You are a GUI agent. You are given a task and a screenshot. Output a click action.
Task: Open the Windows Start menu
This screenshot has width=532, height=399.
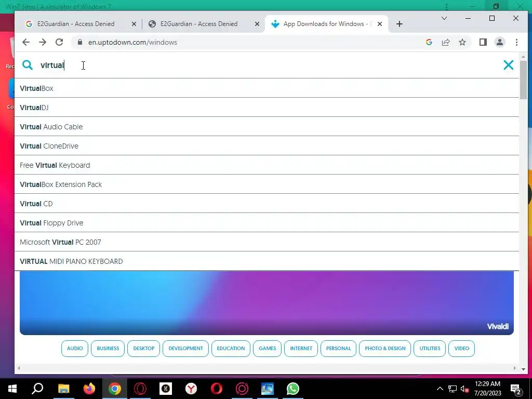click(x=12, y=389)
